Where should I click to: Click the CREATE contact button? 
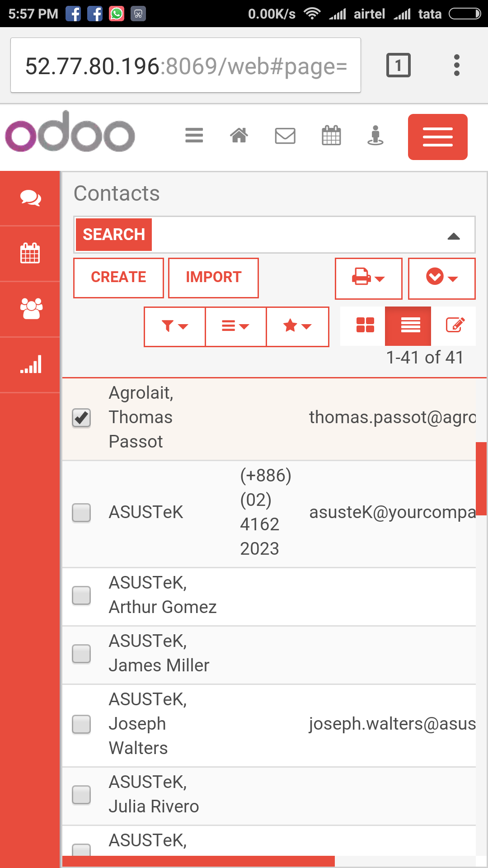point(118,278)
